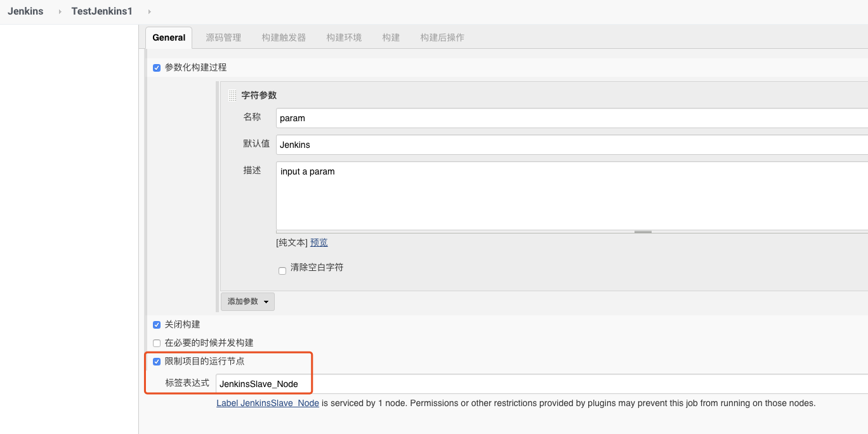Open the 添加参数 dropdown button

247,301
